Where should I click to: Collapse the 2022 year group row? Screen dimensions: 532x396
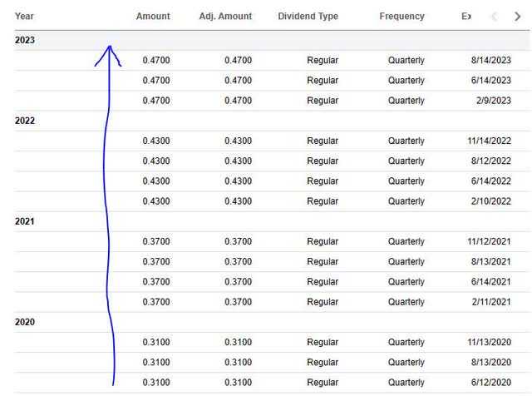tap(272, 121)
